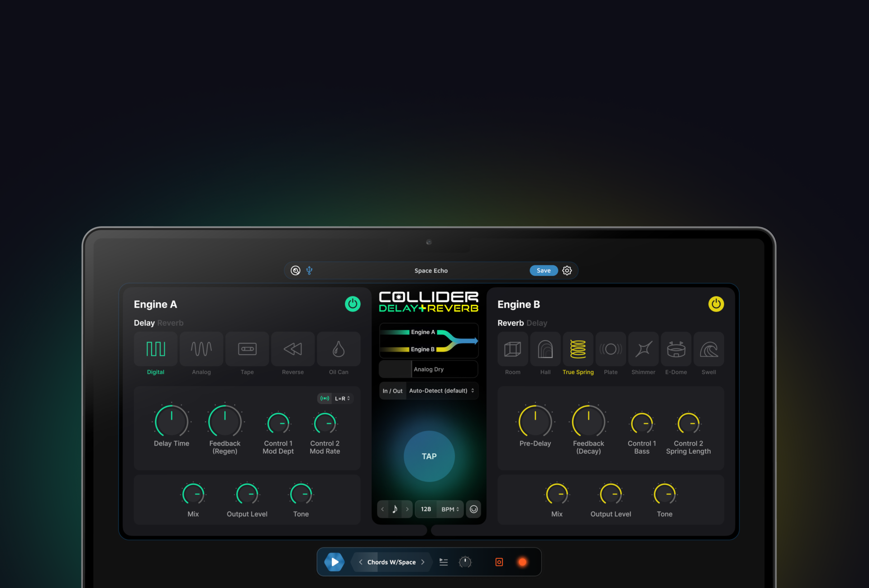Toggle the stereo link icon beside L=R
Viewport: 869px width, 588px height.
[x=325, y=398]
